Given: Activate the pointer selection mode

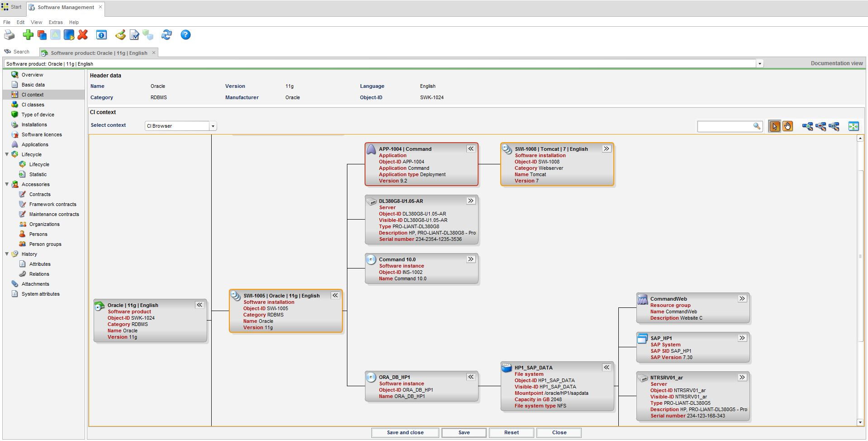Looking at the screenshot, I should [774, 126].
